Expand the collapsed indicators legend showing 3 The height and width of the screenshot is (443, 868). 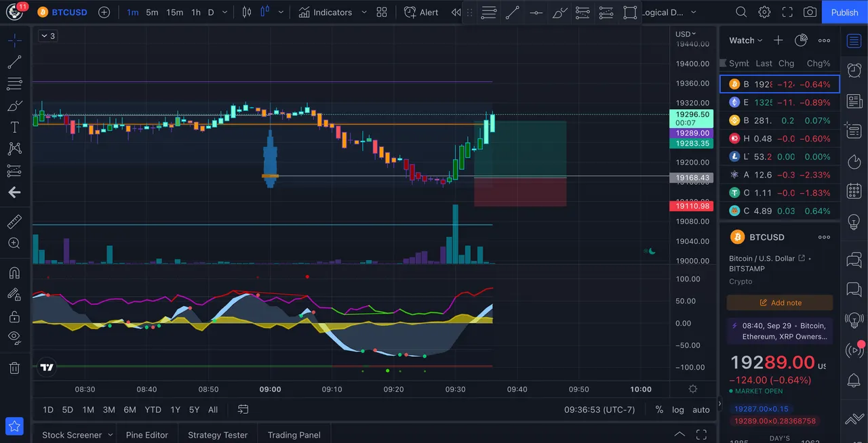[x=47, y=36]
